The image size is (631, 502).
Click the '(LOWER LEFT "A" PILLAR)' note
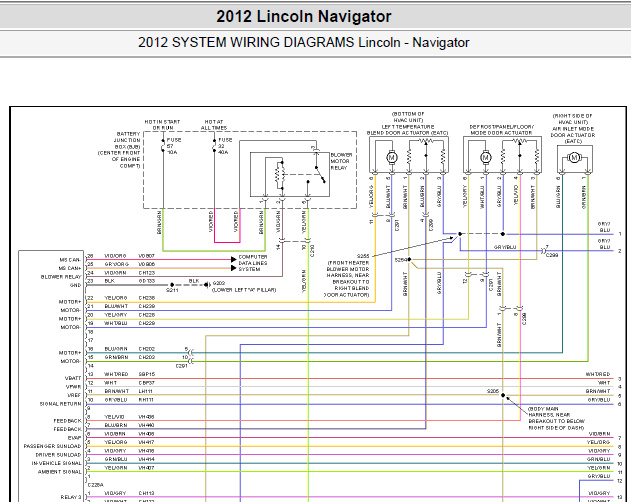coord(244,290)
